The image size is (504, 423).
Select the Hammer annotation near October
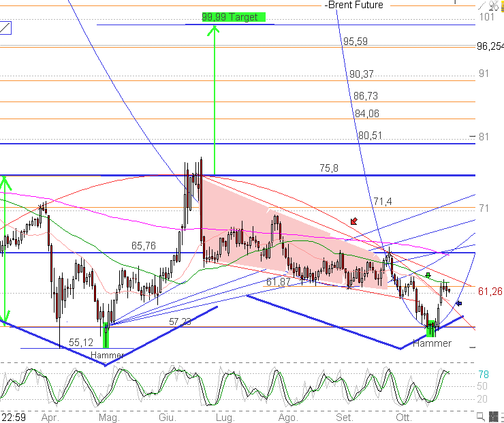point(432,343)
